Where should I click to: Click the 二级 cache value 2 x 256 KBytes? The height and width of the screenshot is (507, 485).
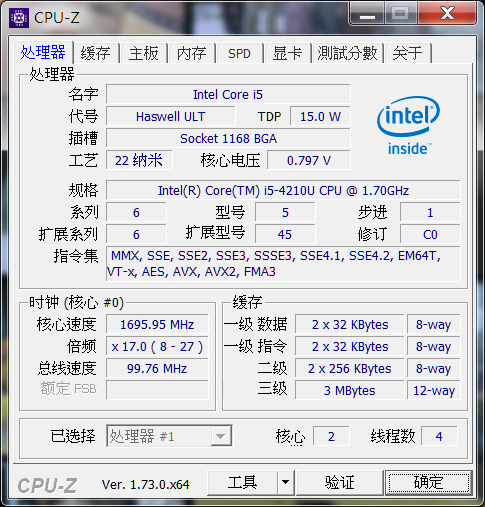pos(349,368)
